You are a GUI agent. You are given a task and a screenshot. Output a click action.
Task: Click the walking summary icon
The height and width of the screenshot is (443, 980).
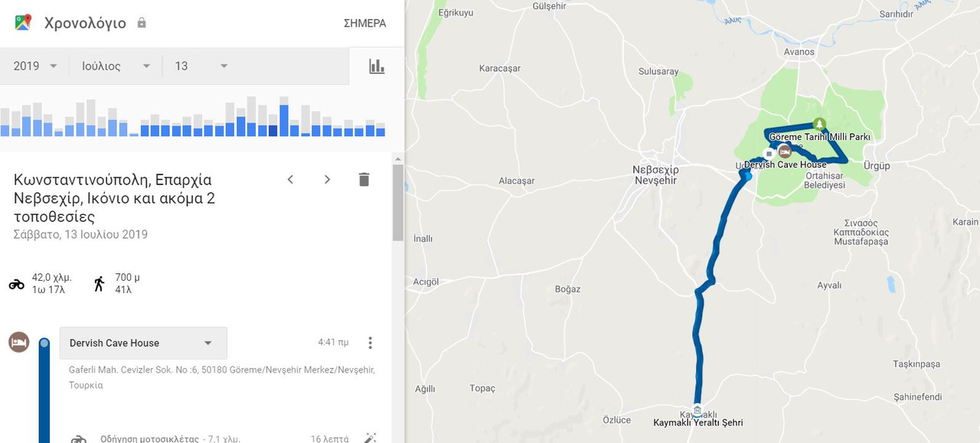click(x=100, y=284)
